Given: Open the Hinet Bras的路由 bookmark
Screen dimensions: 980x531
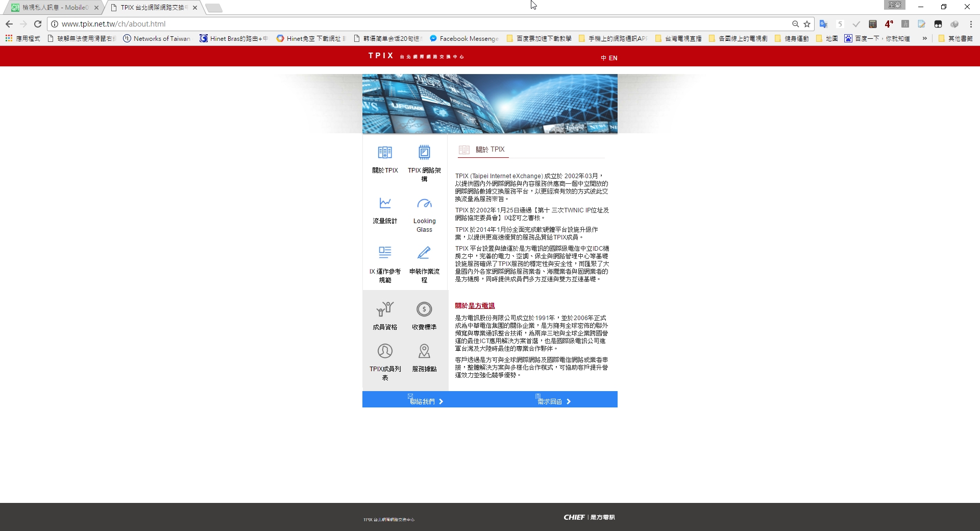Looking at the screenshot, I should pos(234,38).
